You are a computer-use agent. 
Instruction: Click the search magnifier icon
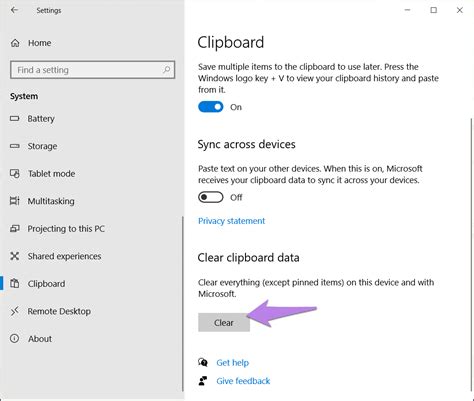click(x=167, y=70)
